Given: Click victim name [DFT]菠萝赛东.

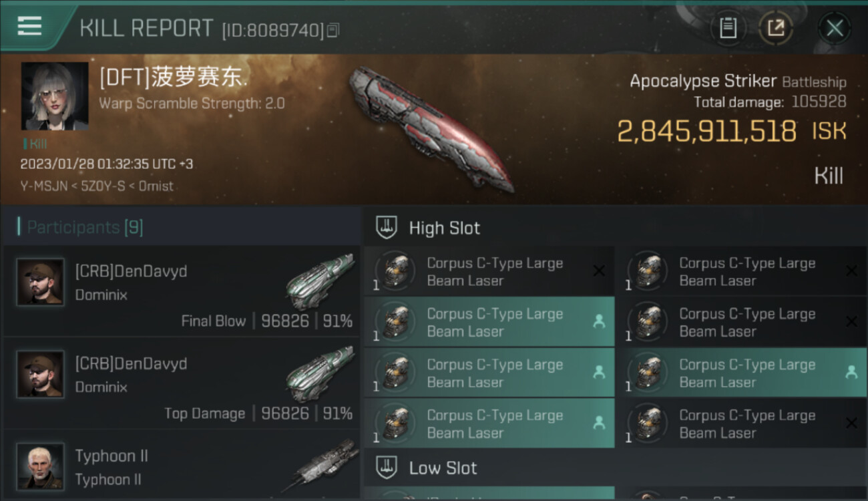Looking at the screenshot, I should 174,77.
